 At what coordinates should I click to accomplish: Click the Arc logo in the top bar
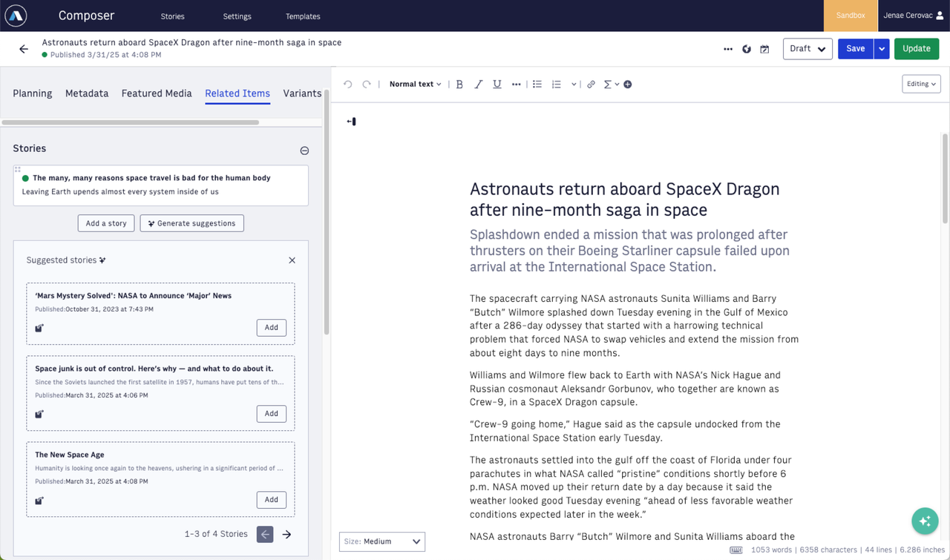point(16,16)
